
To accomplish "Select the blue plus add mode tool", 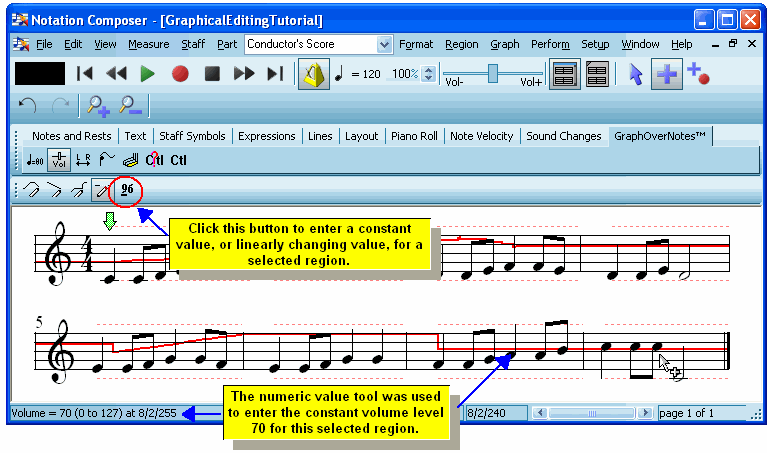I will (x=665, y=74).
